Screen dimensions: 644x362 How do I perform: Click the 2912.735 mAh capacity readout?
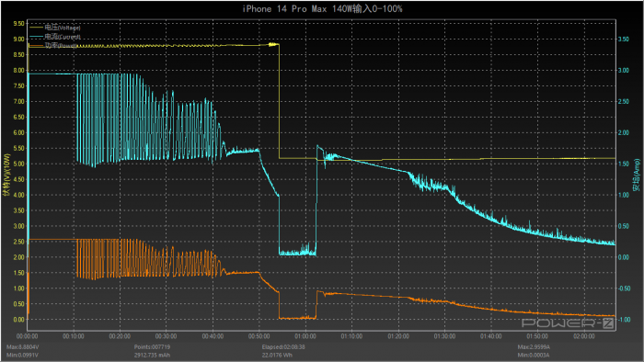click(152, 355)
